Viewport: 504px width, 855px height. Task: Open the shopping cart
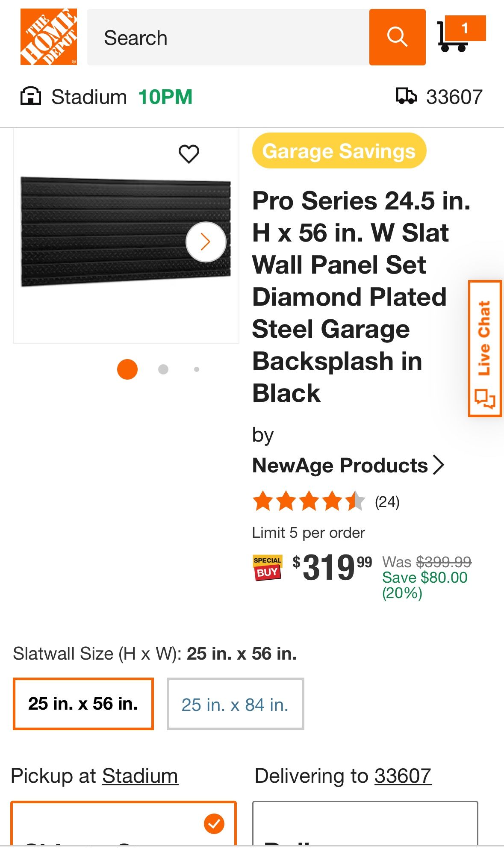pyautogui.click(x=455, y=36)
